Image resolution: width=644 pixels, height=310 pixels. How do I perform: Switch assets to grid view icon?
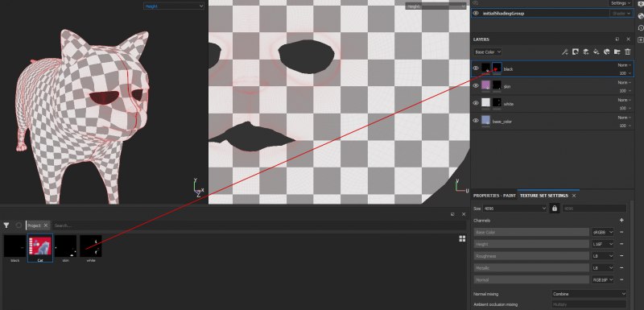click(x=462, y=238)
